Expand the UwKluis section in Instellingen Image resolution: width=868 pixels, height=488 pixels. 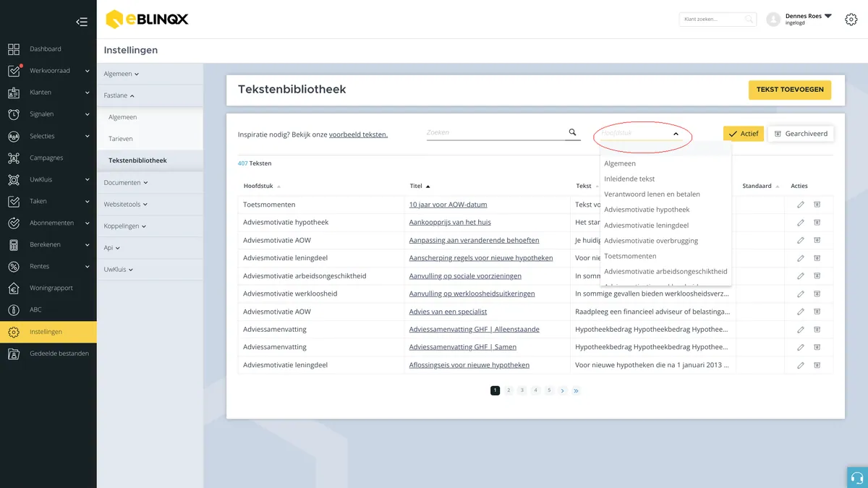tap(119, 270)
